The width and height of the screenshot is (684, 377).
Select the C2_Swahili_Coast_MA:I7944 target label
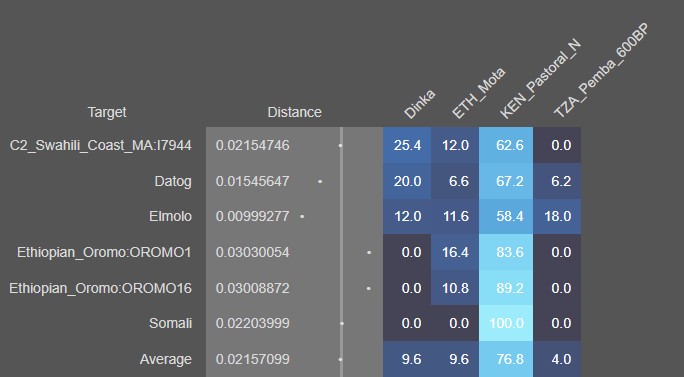click(x=101, y=145)
